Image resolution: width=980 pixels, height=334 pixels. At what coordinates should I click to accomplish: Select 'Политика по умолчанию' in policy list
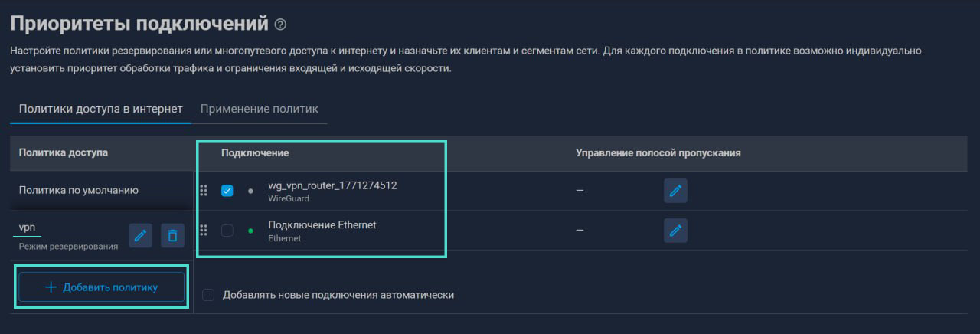tap(79, 190)
